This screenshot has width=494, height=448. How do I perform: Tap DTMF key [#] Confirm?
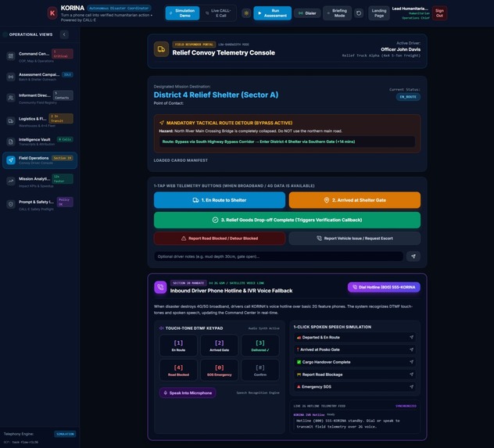point(260,370)
